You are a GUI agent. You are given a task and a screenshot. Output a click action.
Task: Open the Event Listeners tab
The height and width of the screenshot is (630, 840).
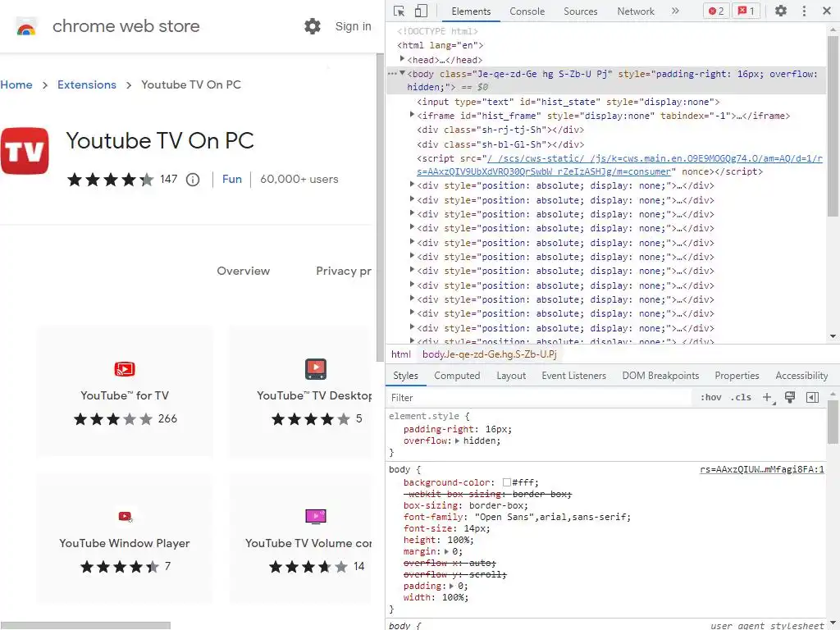(573, 376)
